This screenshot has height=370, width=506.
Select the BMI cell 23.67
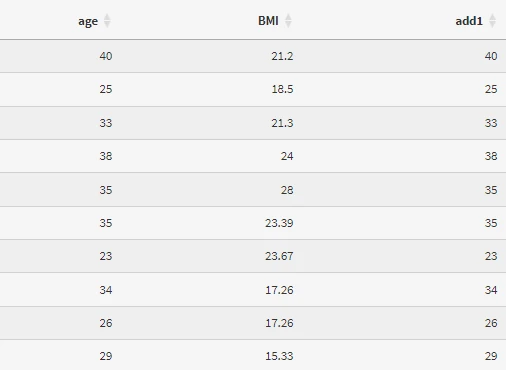(x=279, y=256)
